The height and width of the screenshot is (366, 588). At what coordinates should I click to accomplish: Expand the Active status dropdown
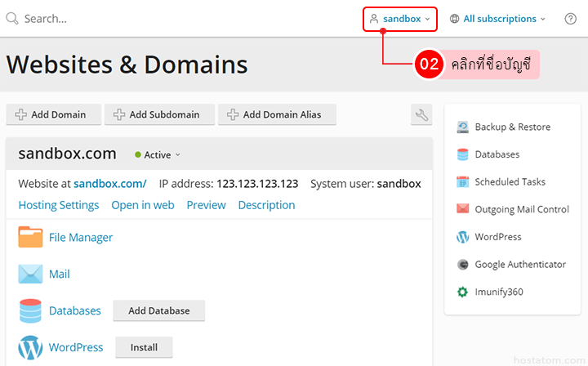click(x=158, y=154)
